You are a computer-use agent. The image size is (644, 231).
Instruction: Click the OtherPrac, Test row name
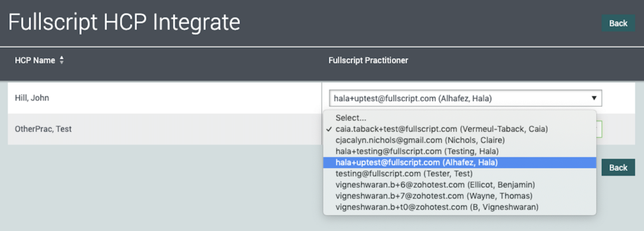(x=43, y=129)
